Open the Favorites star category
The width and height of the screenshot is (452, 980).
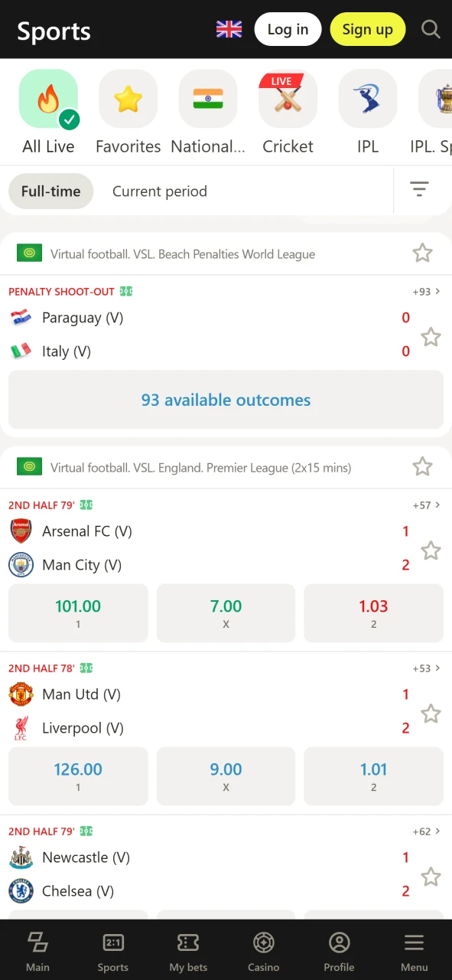click(x=128, y=98)
